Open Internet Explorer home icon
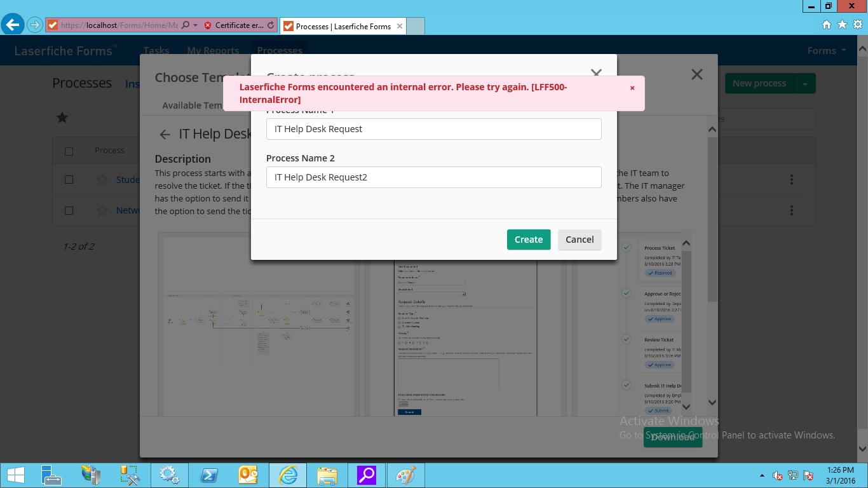The image size is (868, 488). [827, 25]
